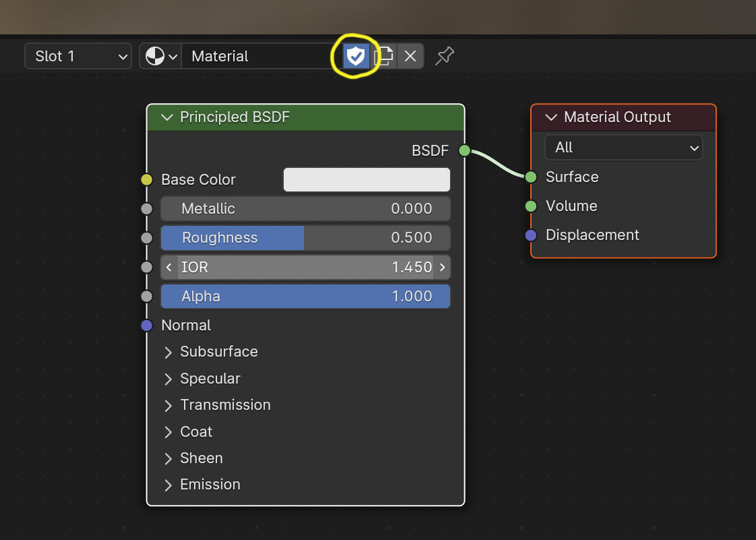
Task: Click the Surface input socket
Action: [531, 177]
